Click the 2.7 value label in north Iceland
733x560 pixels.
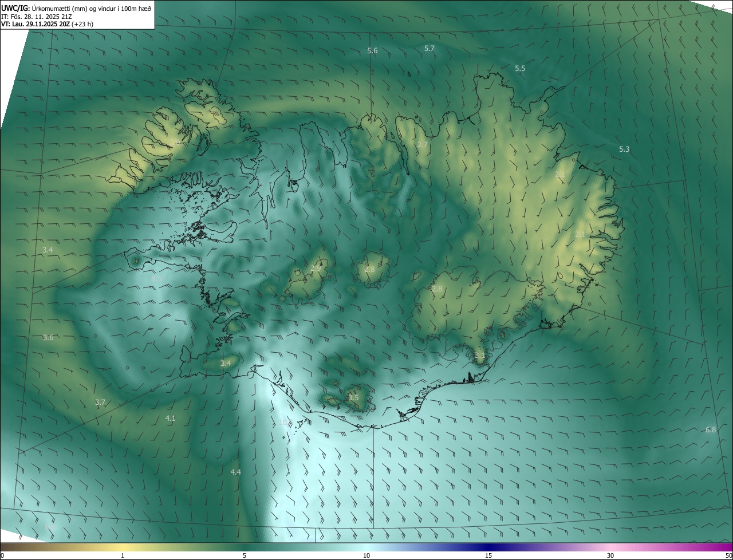click(423, 145)
